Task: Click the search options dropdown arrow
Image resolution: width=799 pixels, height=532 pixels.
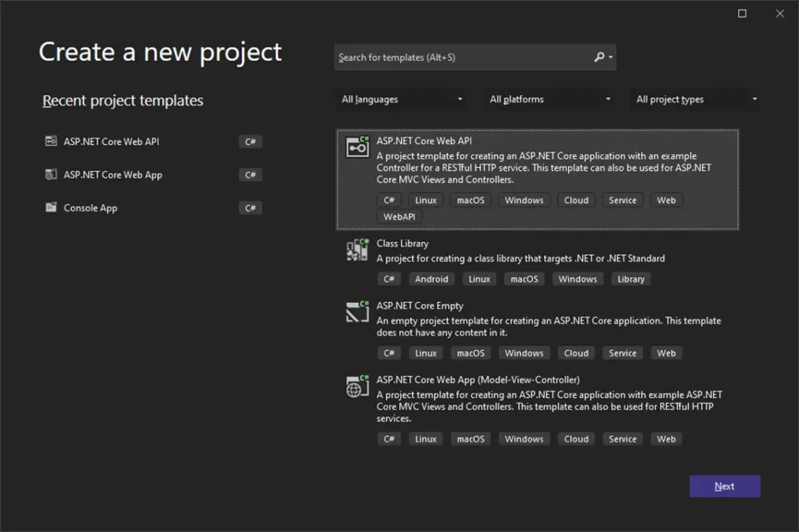Action: pyautogui.click(x=610, y=57)
